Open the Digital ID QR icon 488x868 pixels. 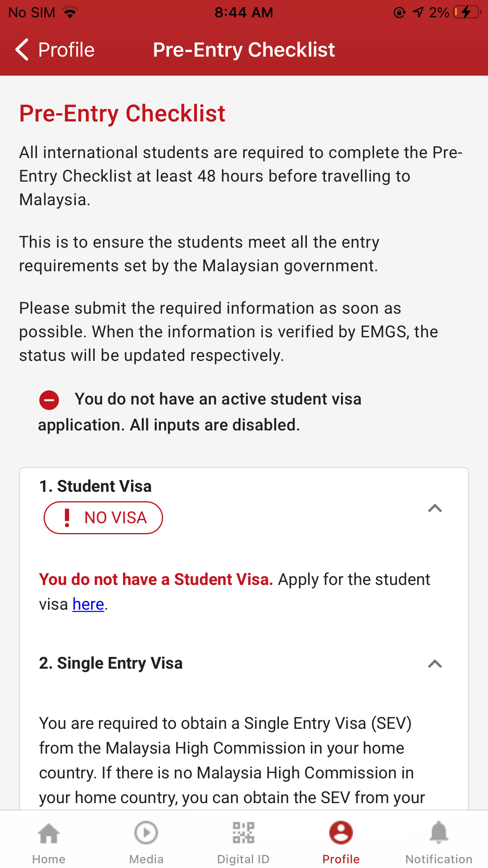click(x=243, y=833)
